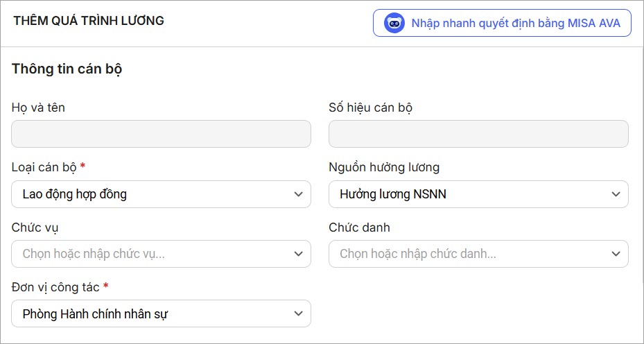This screenshot has width=644, height=344.
Task: Focus the "Số hiệu cán bộ" field
Action: 478,134
